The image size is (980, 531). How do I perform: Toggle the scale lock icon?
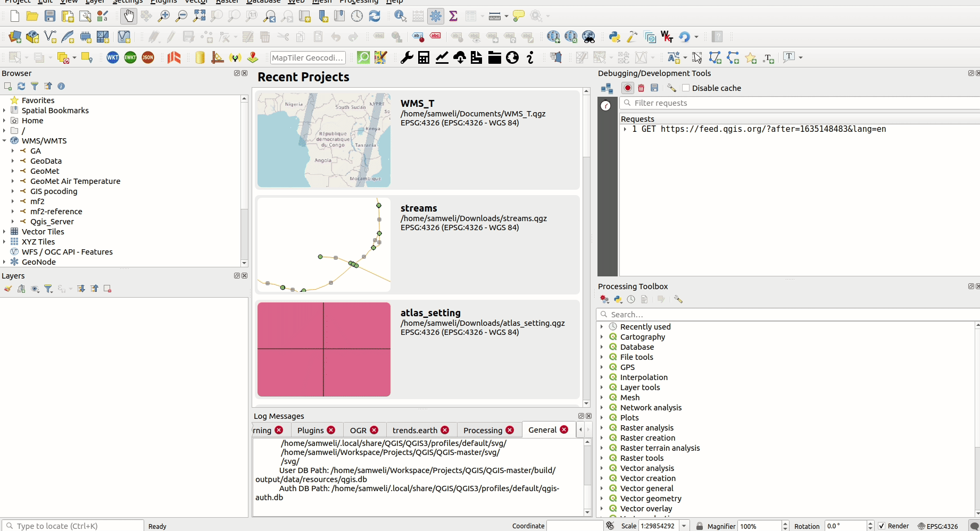[x=700, y=526]
